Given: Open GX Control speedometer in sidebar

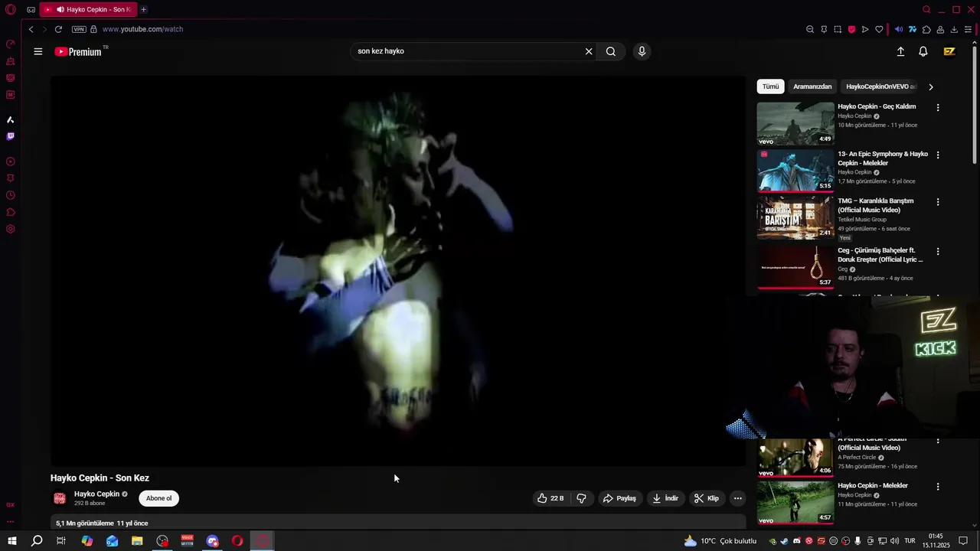Looking at the screenshot, I should pos(11,44).
